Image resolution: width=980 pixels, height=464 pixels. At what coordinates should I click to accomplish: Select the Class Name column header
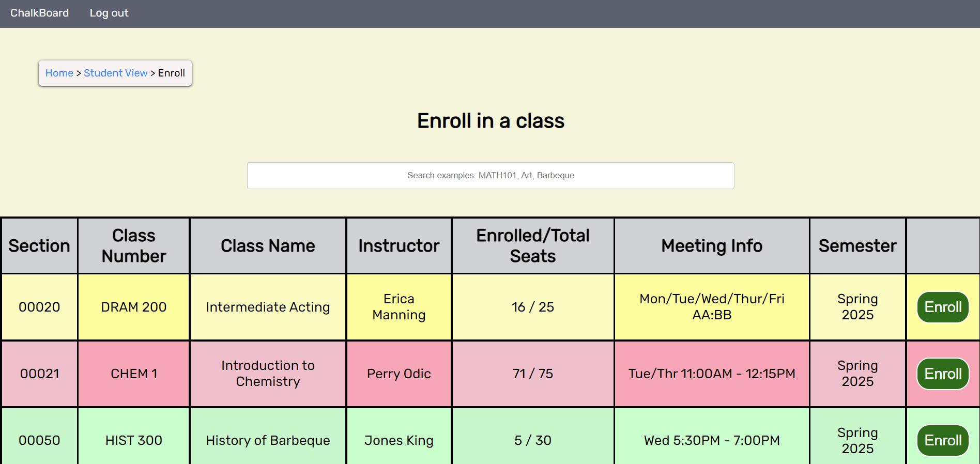pyautogui.click(x=268, y=246)
